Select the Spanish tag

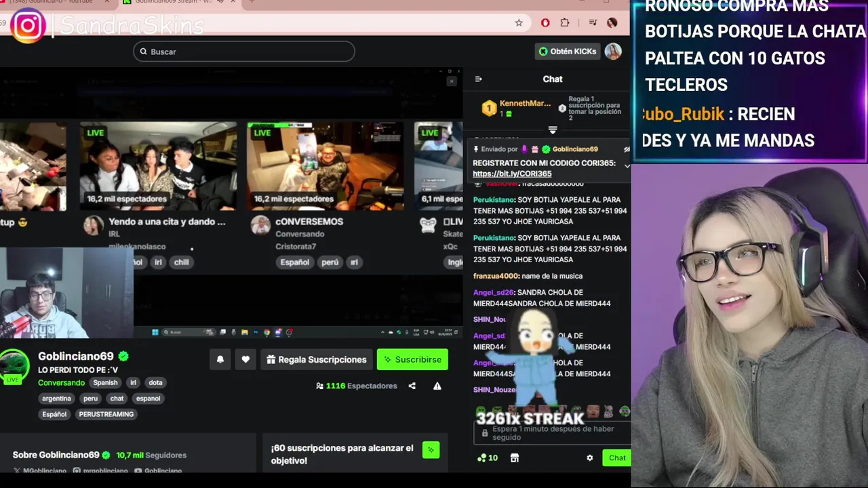click(105, 383)
